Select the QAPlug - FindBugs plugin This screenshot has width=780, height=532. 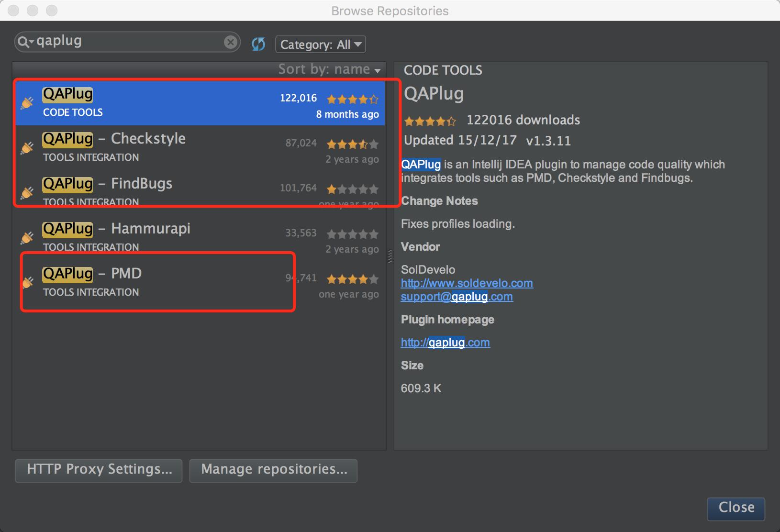(200, 193)
